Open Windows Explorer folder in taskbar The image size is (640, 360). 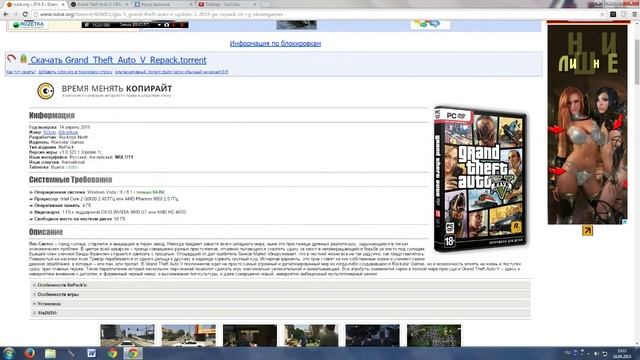pos(50,353)
